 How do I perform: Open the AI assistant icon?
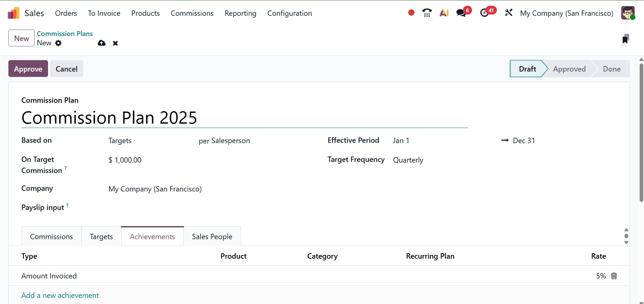(x=444, y=13)
